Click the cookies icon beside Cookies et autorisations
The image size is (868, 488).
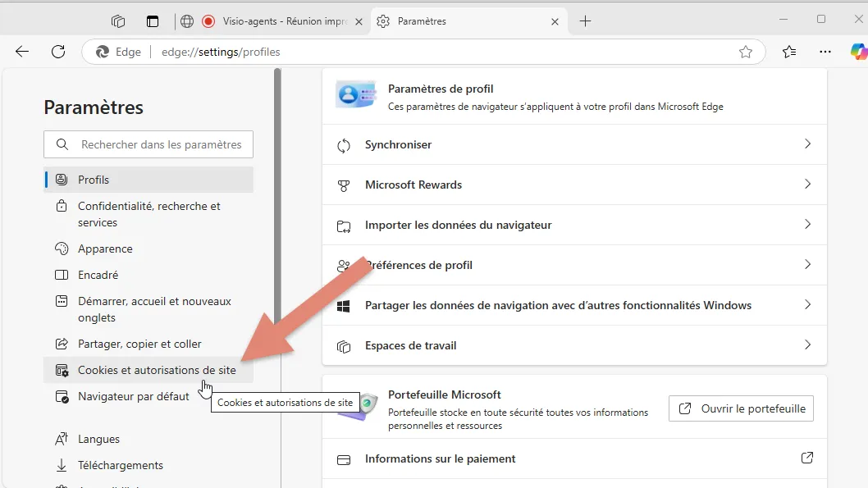(x=62, y=370)
